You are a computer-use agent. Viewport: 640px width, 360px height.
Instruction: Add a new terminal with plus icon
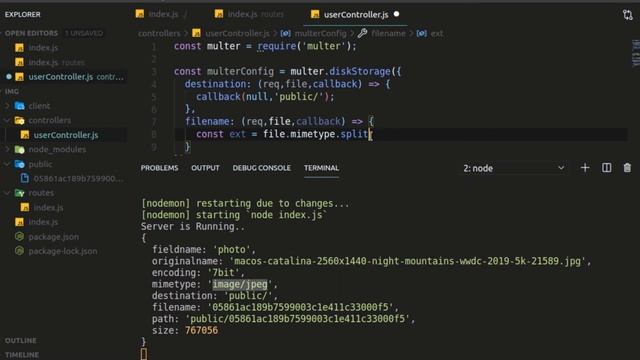[x=585, y=168]
